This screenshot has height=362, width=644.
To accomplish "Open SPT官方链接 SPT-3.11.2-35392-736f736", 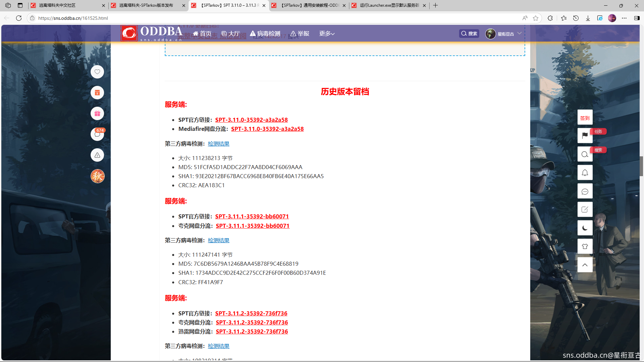I will (x=251, y=313).
